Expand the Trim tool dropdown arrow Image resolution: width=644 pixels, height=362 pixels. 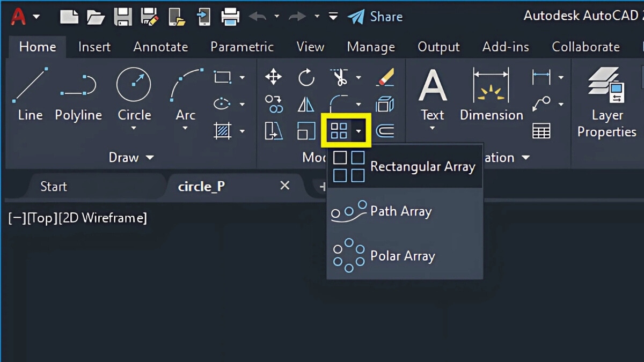tap(358, 78)
